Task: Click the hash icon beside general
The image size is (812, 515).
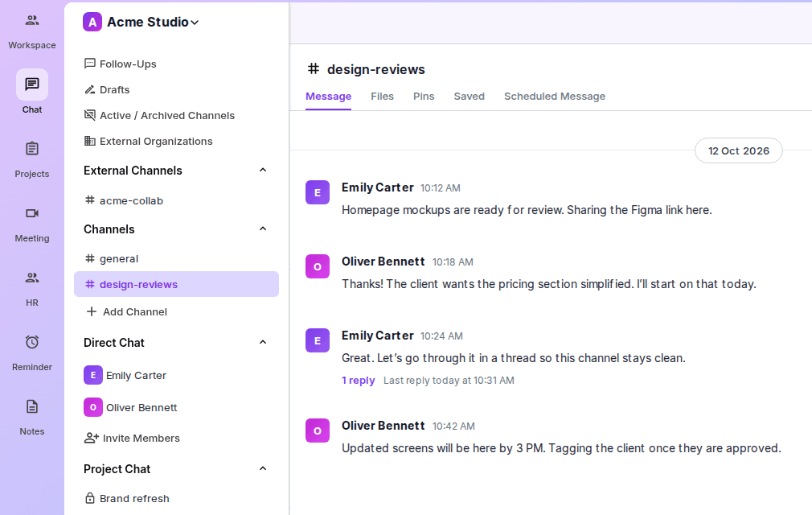Action: [89, 258]
